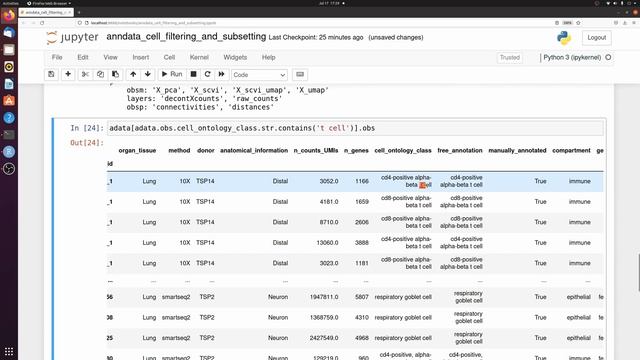Open Files manager from dock
The image size is (640, 360).
tap(9, 50)
